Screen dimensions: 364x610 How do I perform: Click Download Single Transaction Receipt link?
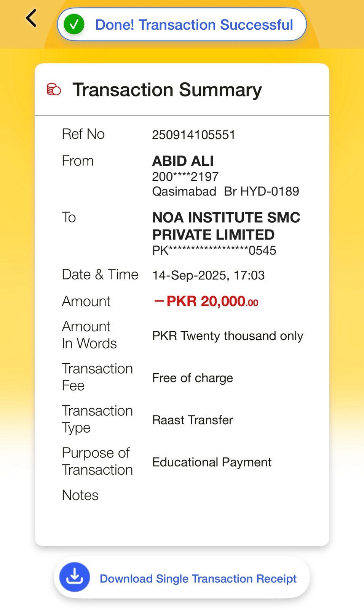[198, 578]
